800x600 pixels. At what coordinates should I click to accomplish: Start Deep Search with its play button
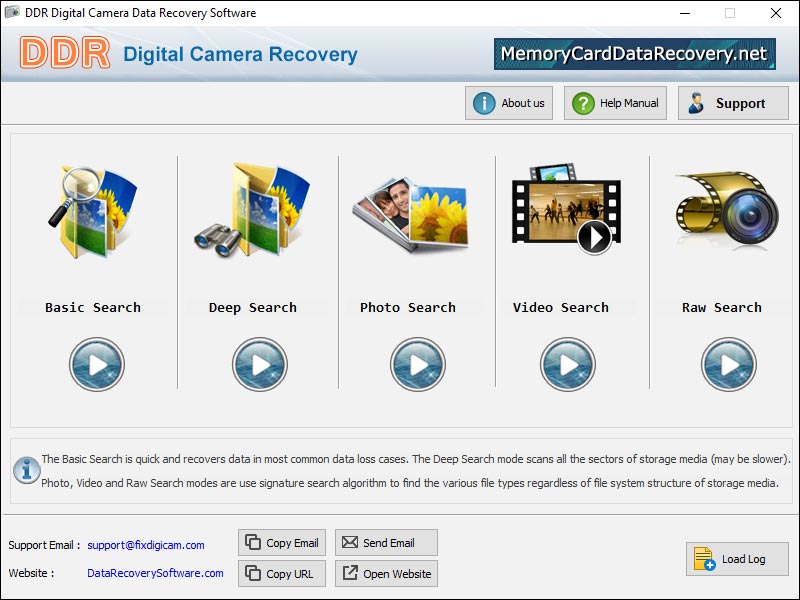pyautogui.click(x=260, y=364)
